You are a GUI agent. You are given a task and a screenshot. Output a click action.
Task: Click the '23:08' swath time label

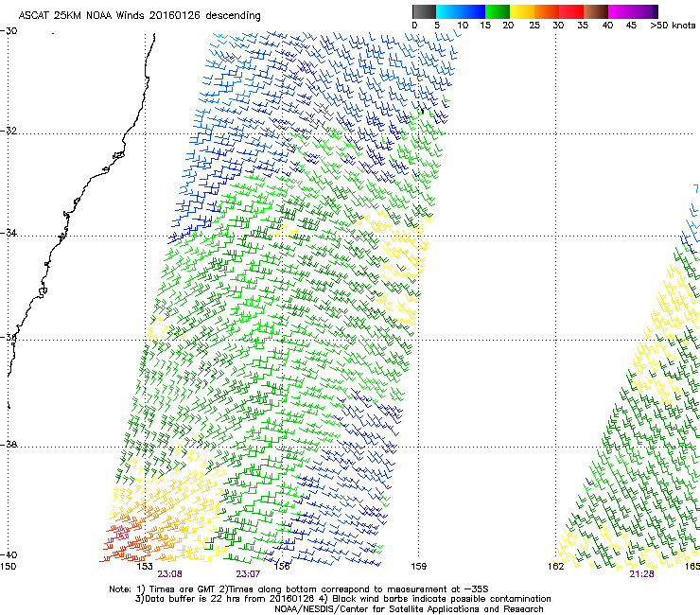pyautogui.click(x=169, y=574)
